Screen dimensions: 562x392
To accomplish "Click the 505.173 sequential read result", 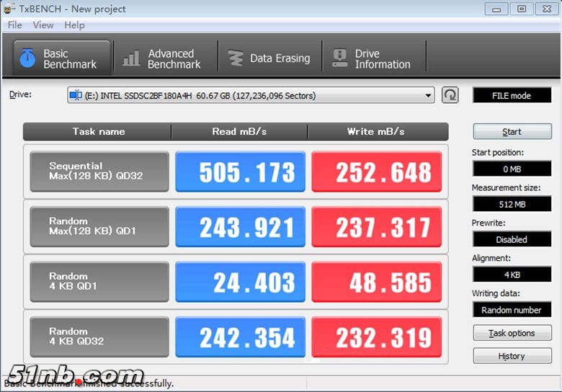I will click(240, 171).
